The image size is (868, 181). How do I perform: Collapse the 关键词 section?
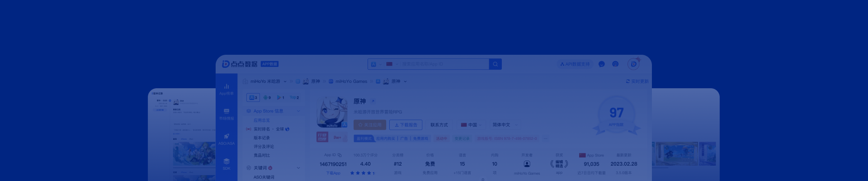click(298, 168)
